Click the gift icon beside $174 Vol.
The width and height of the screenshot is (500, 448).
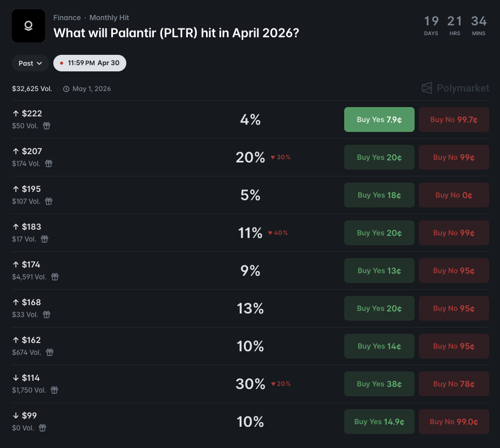click(x=49, y=163)
